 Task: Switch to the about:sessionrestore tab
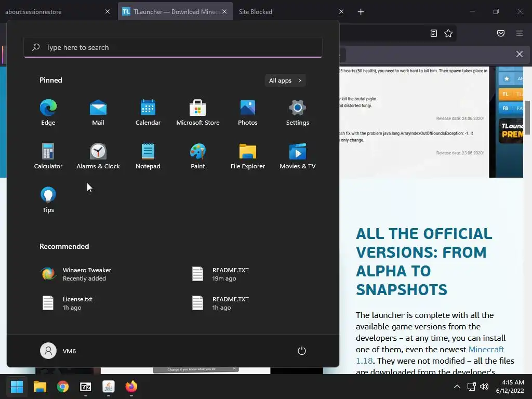tap(51, 11)
